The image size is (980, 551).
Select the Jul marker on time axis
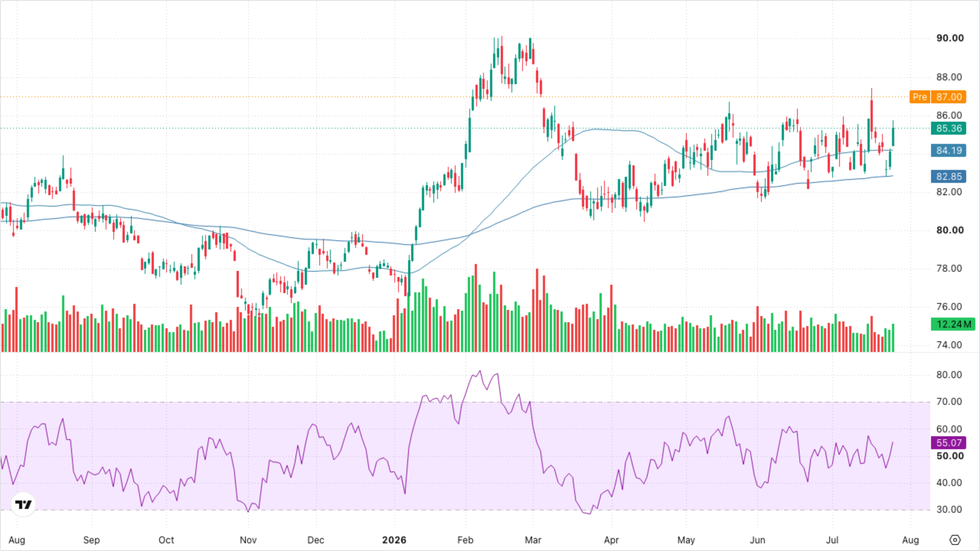click(832, 540)
